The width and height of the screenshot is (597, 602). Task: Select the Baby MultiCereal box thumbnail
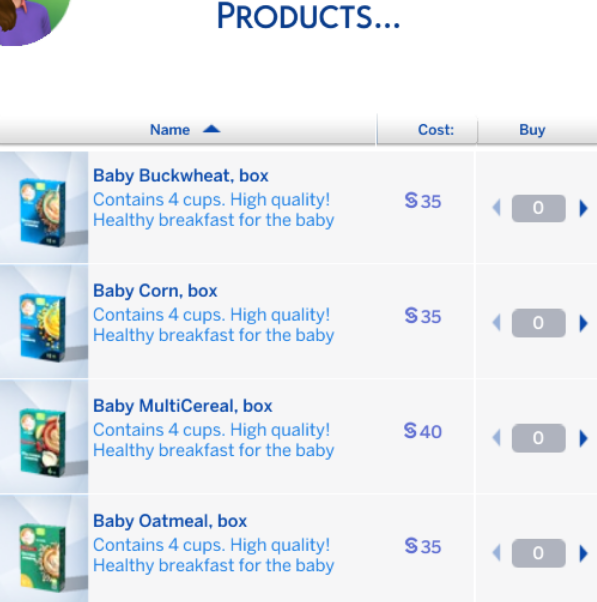point(44,437)
